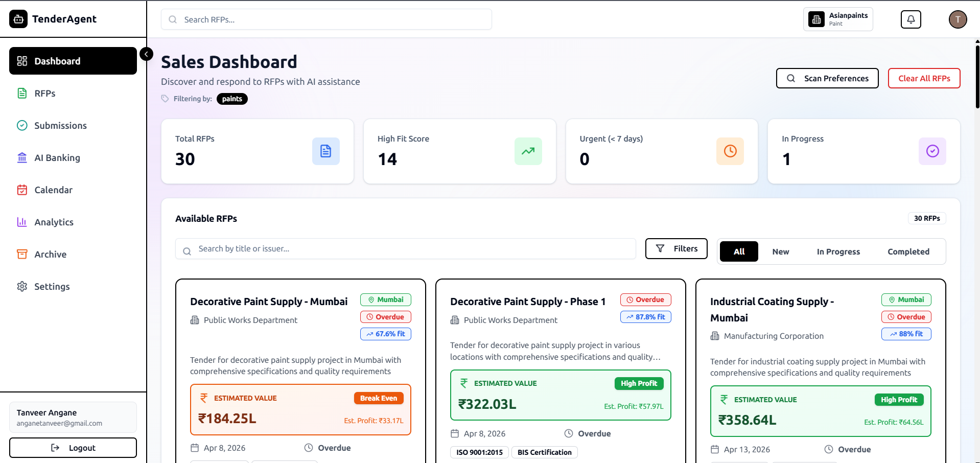Click the Total RFPs document icon
The image size is (980, 463).
coord(326,151)
